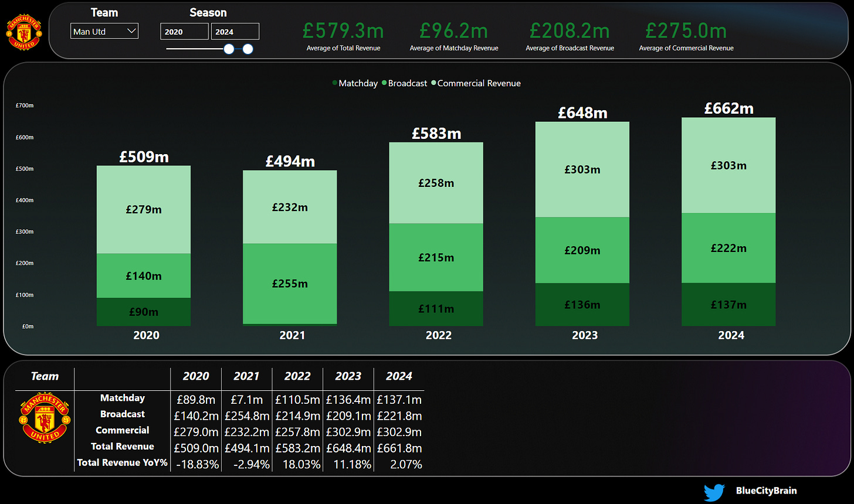Select the 2023 Broadcast segment £209m
The height and width of the screenshot is (504, 854).
tap(582, 250)
